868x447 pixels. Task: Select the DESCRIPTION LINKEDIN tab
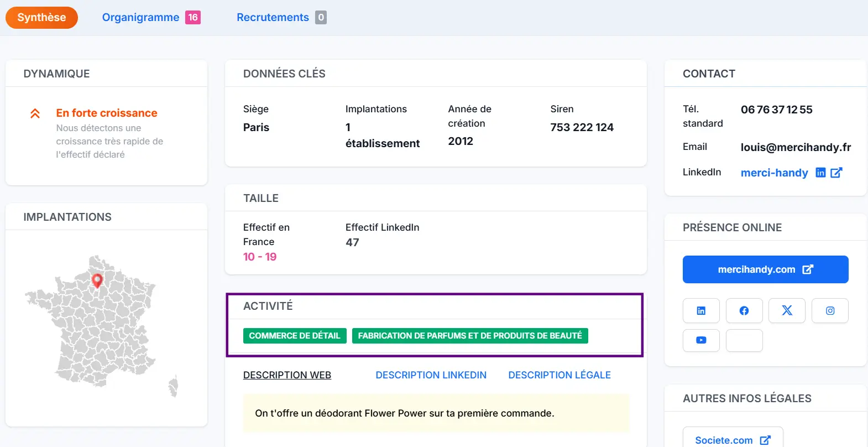(x=431, y=375)
